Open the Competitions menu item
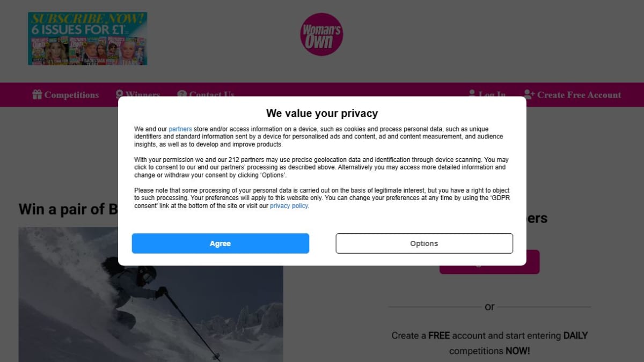 click(x=71, y=95)
